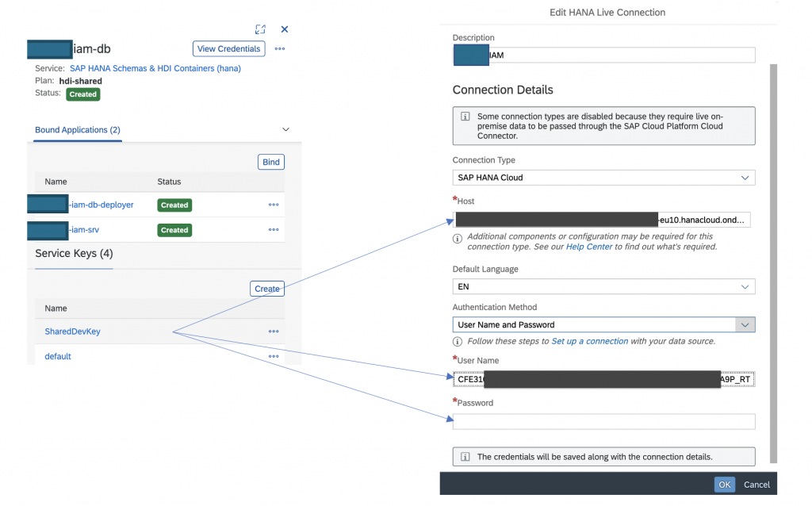The width and height of the screenshot is (812, 506).
Task: Click the Bind button
Action: point(271,162)
